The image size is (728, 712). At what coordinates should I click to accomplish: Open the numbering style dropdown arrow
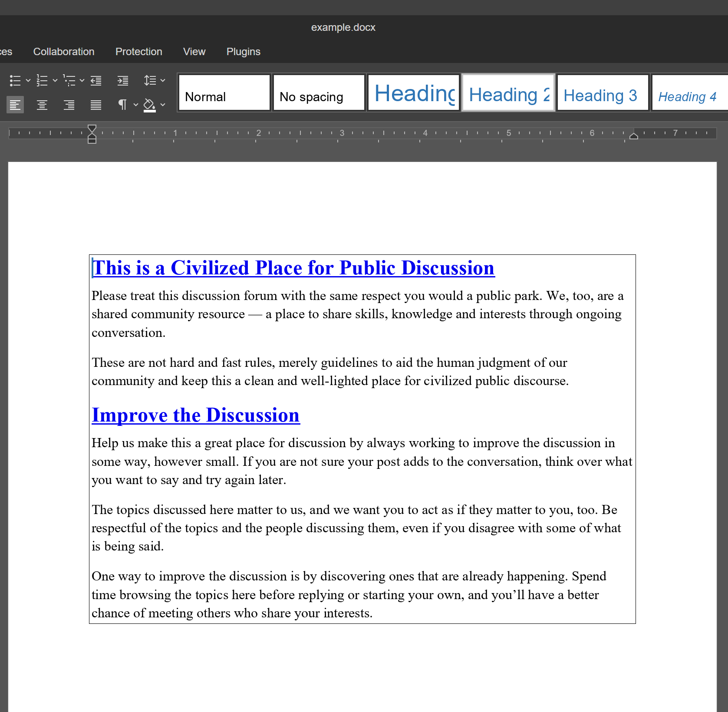tap(55, 80)
